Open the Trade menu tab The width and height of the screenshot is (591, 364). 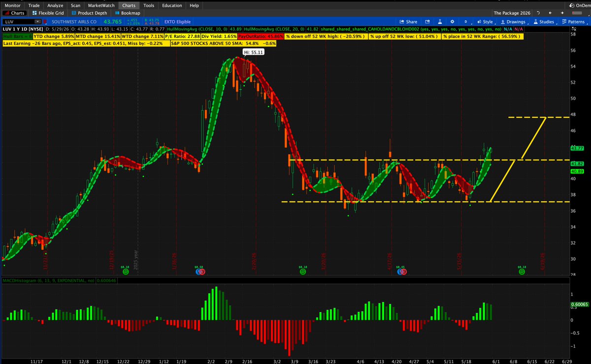click(34, 5)
